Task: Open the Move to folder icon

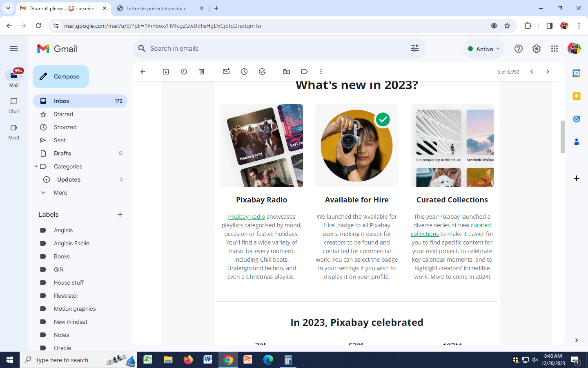Action: [x=287, y=72]
